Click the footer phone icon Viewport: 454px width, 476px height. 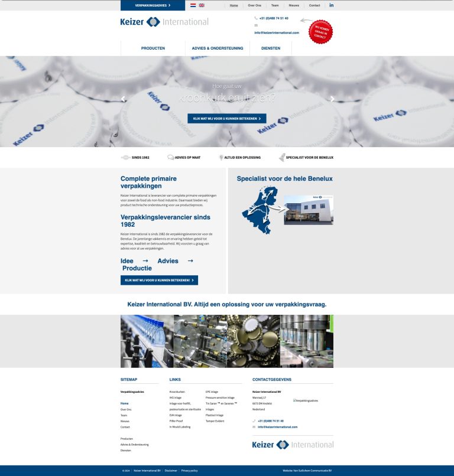[x=254, y=421]
